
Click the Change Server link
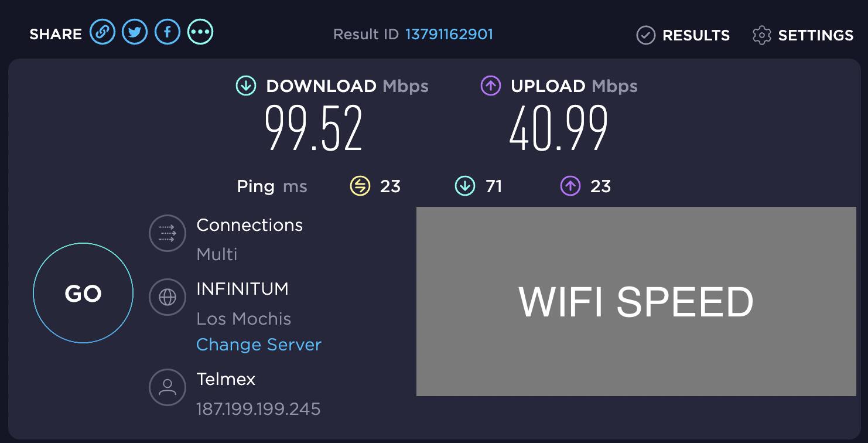pyautogui.click(x=259, y=345)
